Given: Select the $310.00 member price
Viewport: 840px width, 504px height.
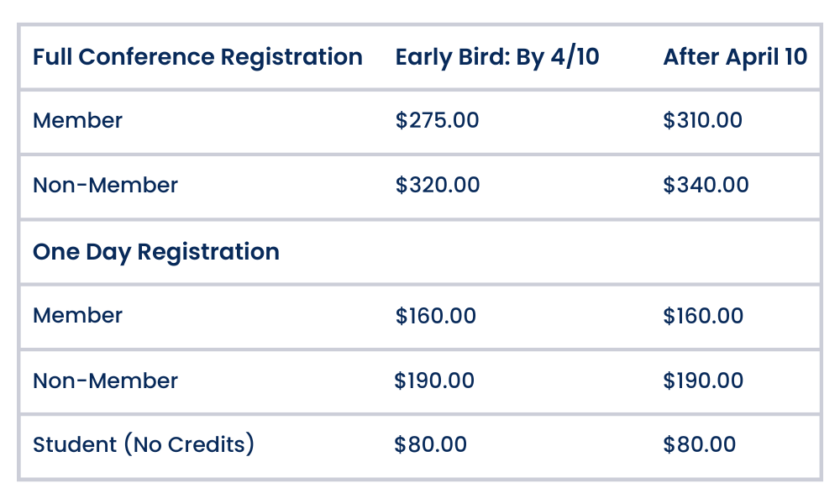Looking at the screenshot, I should [702, 121].
